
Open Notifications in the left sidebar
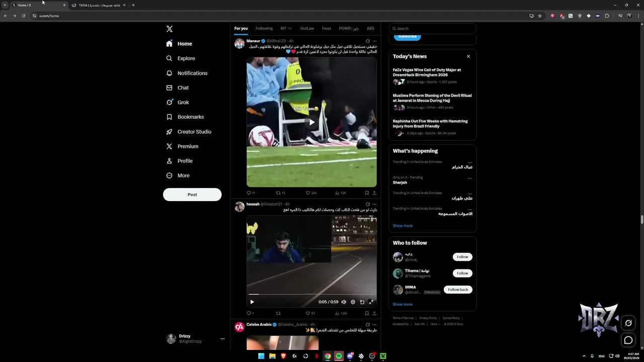[x=187, y=73]
